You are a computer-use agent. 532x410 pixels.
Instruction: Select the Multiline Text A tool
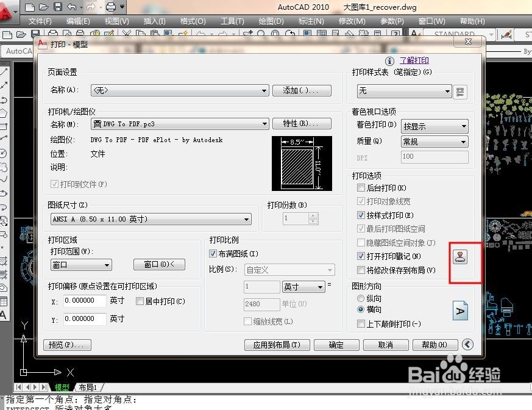pyautogui.click(x=4, y=315)
